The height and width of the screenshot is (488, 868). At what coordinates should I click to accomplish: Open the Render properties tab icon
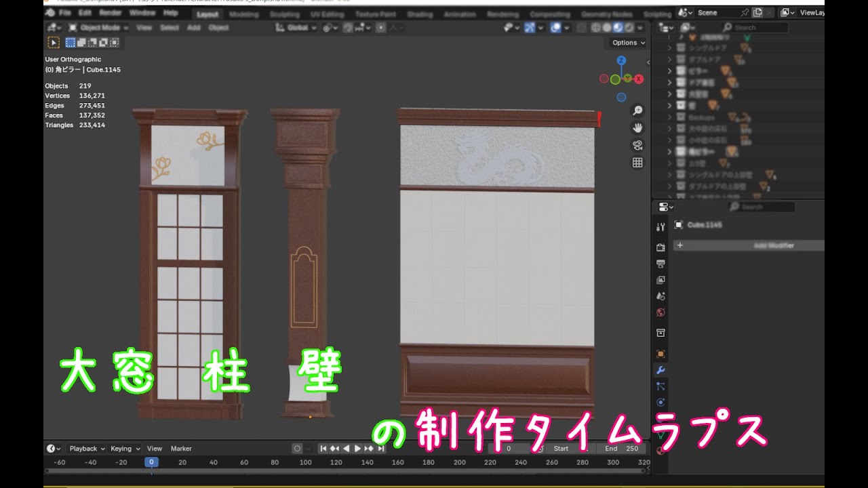point(660,247)
